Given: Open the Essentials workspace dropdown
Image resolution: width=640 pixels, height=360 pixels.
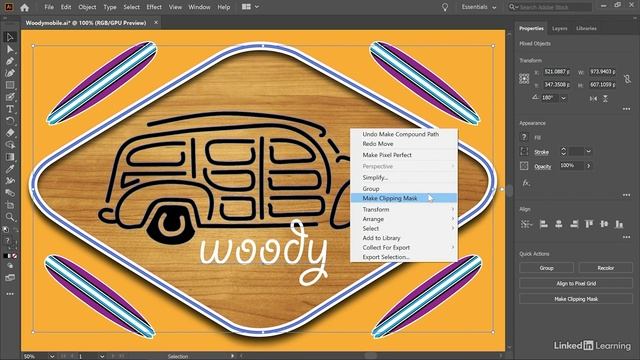Looking at the screenshot, I should 479,7.
